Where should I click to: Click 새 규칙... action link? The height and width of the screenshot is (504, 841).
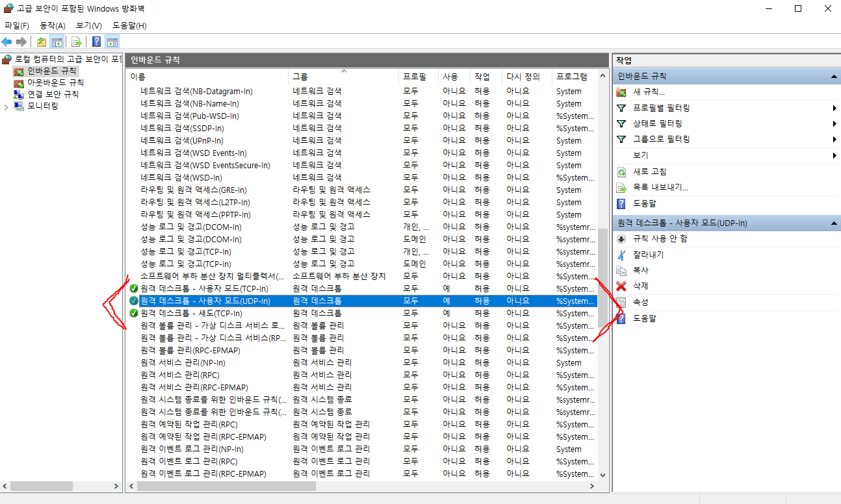tap(649, 92)
